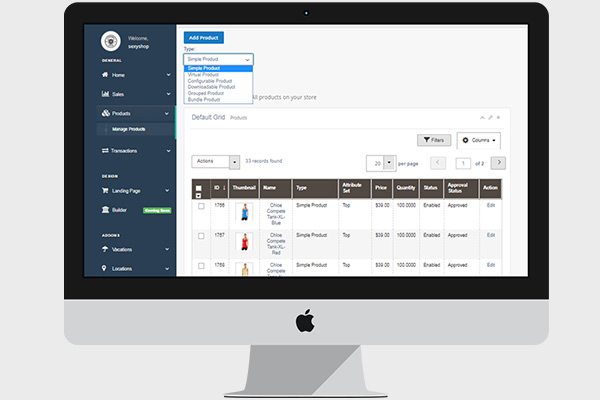This screenshot has height=400, width=600.
Task: Click the Products icon in sidebar
Action: (106, 113)
